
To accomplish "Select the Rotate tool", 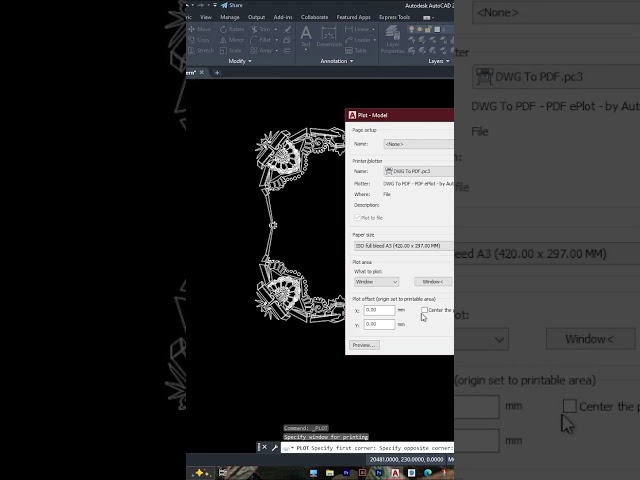I will (232, 29).
